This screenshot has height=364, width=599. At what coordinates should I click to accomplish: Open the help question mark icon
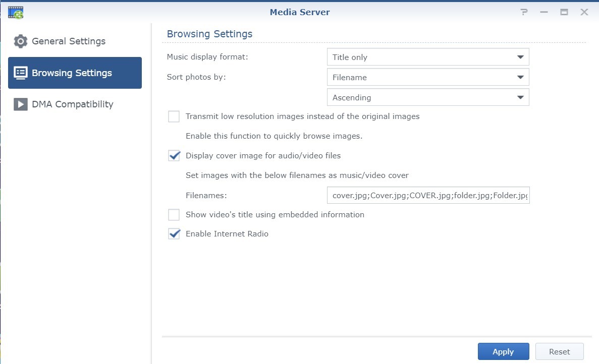click(x=524, y=12)
